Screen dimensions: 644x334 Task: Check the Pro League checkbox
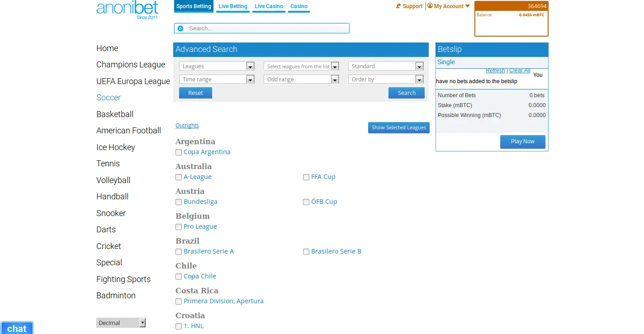point(179,227)
